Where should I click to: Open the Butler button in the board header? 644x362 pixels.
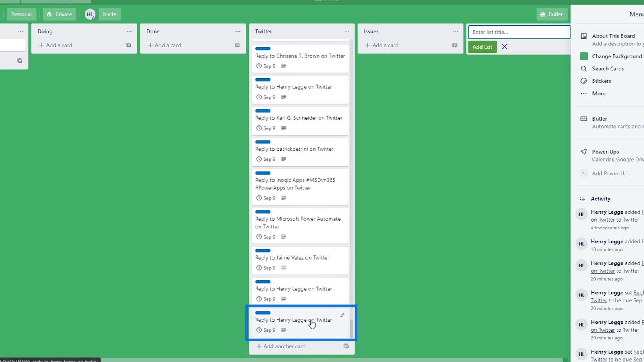[x=552, y=14]
